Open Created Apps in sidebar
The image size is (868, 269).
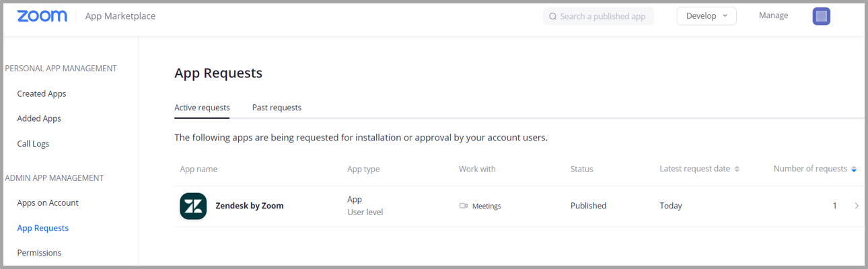point(42,93)
